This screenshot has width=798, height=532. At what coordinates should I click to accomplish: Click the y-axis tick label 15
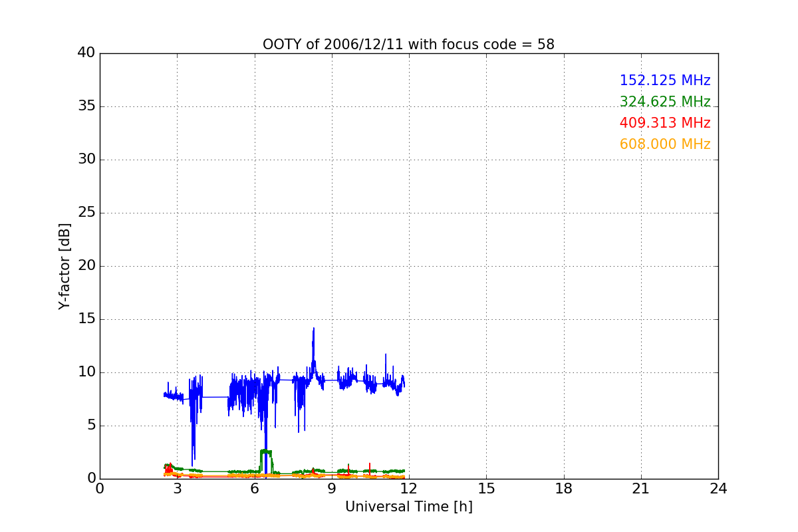click(86, 319)
